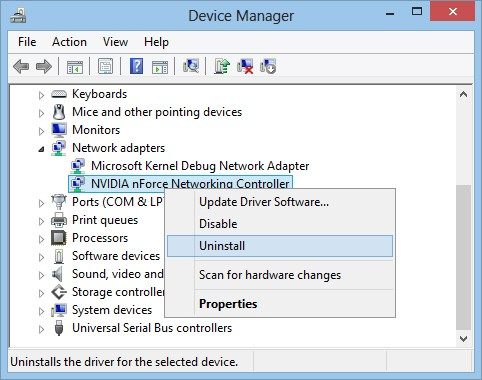Screen dimensions: 482x380
Task: Click the Storage controllers icon
Action: pyautogui.click(x=59, y=292)
